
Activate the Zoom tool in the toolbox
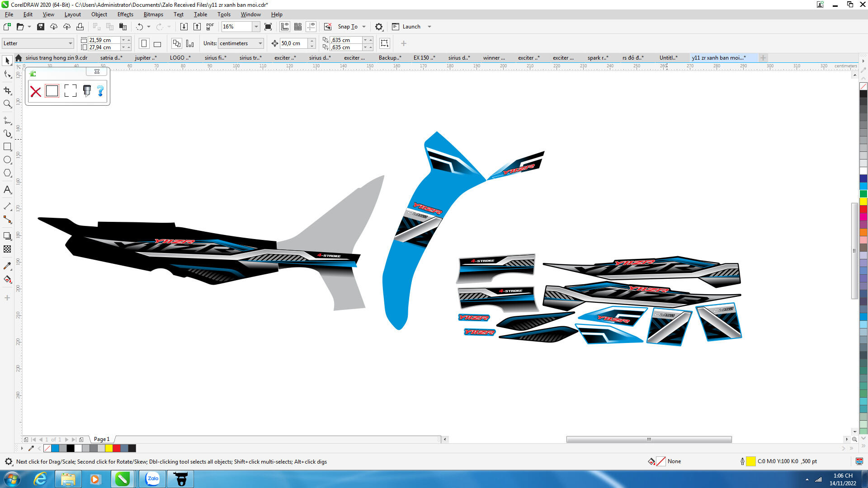pos(7,104)
